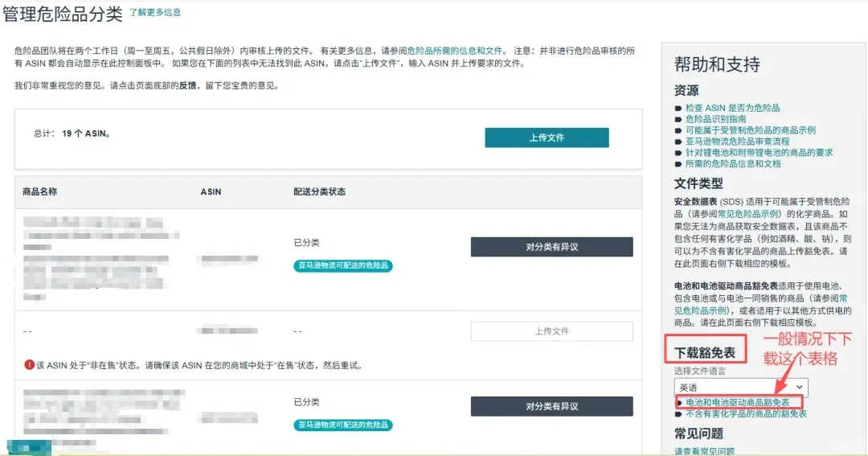Screen dimensions: 868x456
Task: Click 对分类有异议 in the third product row
Action: [x=552, y=406]
